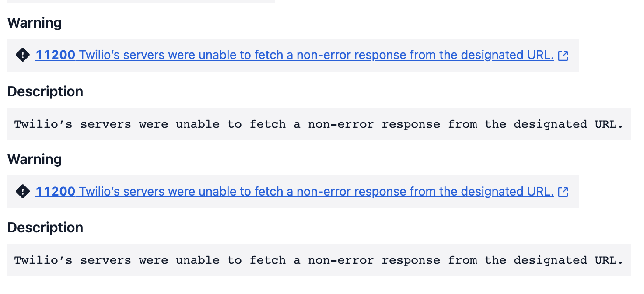The height and width of the screenshot is (294, 644).
Task: Click the gray bar at page top
Action: point(141,1)
